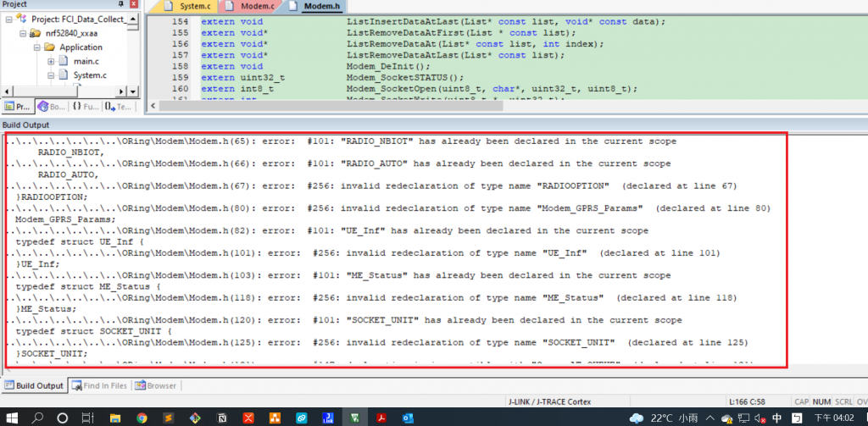Open Cortana from the taskbar

63,418
